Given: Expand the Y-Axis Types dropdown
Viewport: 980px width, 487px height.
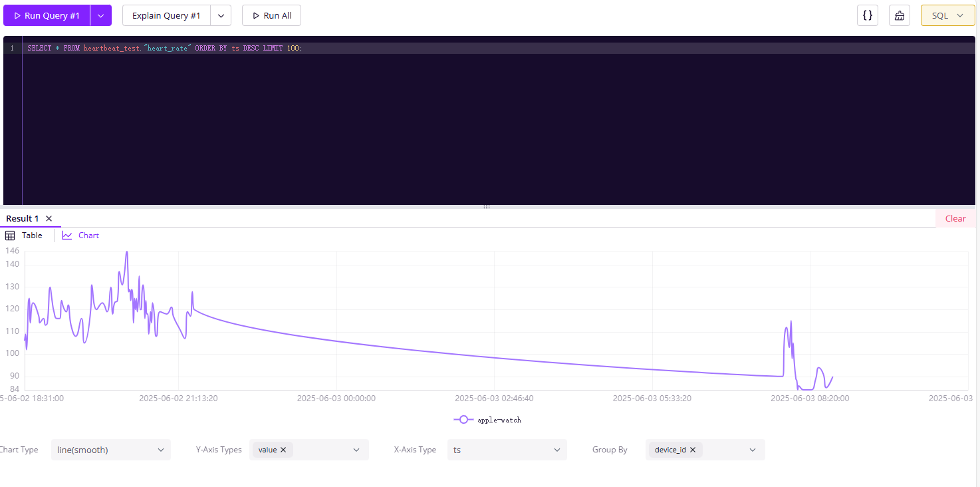Looking at the screenshot, I should [357, 450].
